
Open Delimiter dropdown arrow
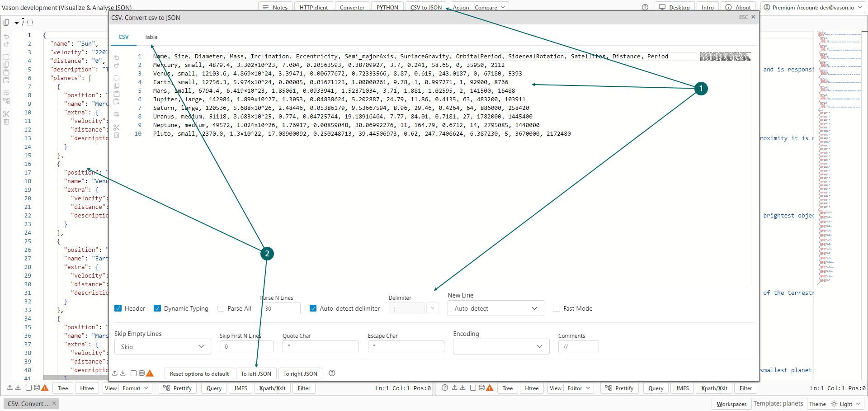coord(433,308)
